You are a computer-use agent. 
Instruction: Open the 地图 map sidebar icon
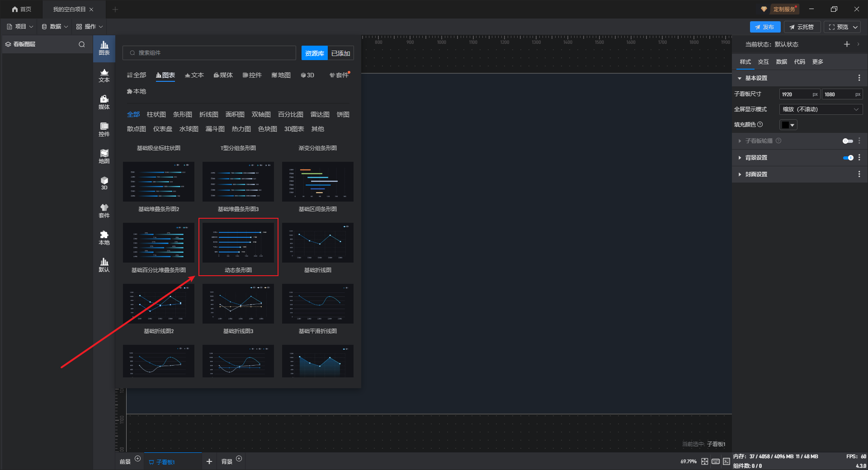pos(104,156)
